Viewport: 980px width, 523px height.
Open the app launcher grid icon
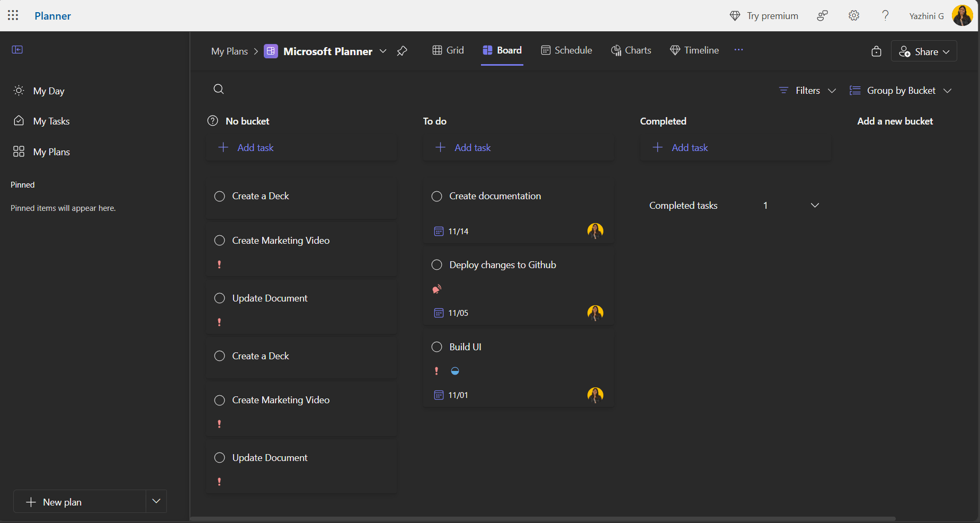[x=13, y=15]
